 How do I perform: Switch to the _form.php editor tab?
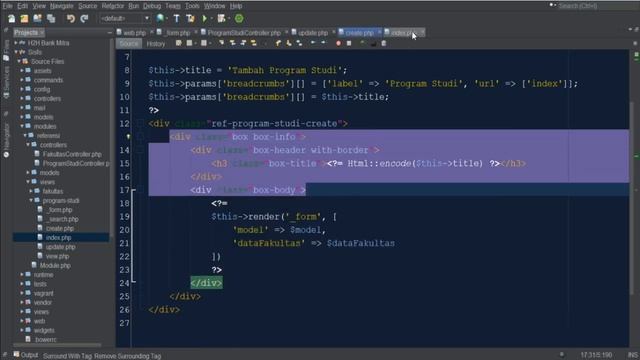point(177,33)
